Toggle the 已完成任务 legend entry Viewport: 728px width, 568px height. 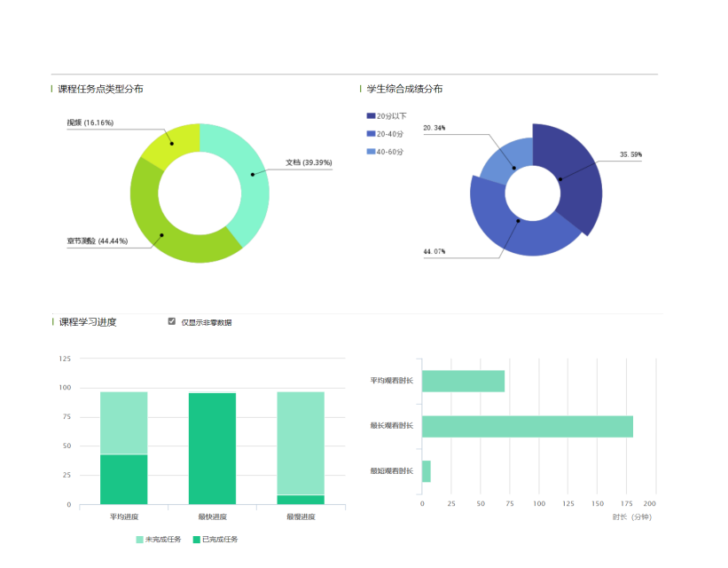(215, 539)
